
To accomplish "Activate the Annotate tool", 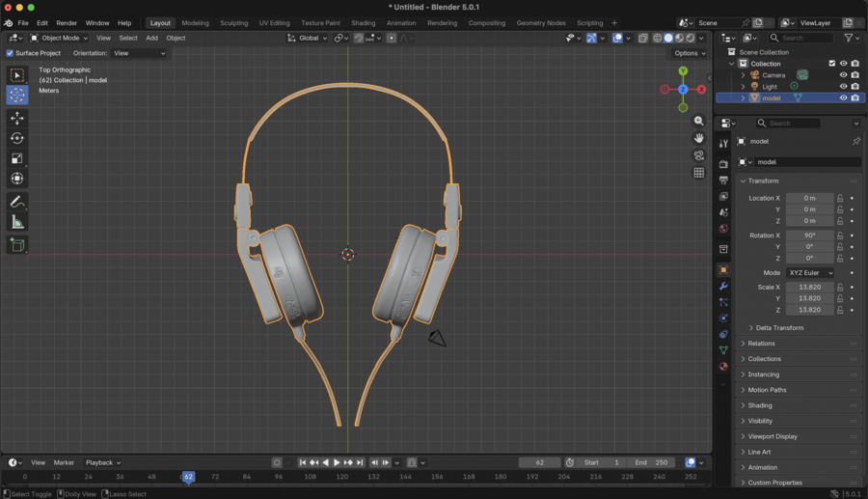I will [x=17, y=202].
